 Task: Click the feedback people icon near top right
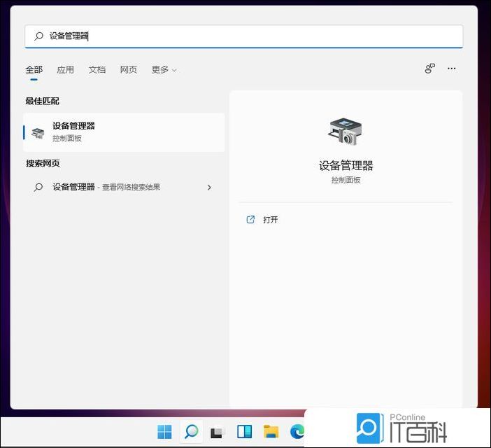(x=429, y=69)
